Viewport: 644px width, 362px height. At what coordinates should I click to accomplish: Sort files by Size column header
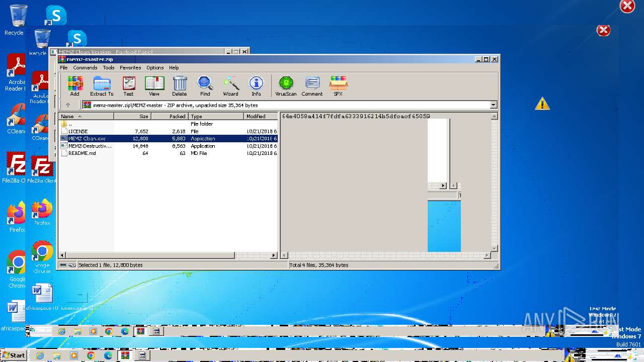click(x=132, y=116)
